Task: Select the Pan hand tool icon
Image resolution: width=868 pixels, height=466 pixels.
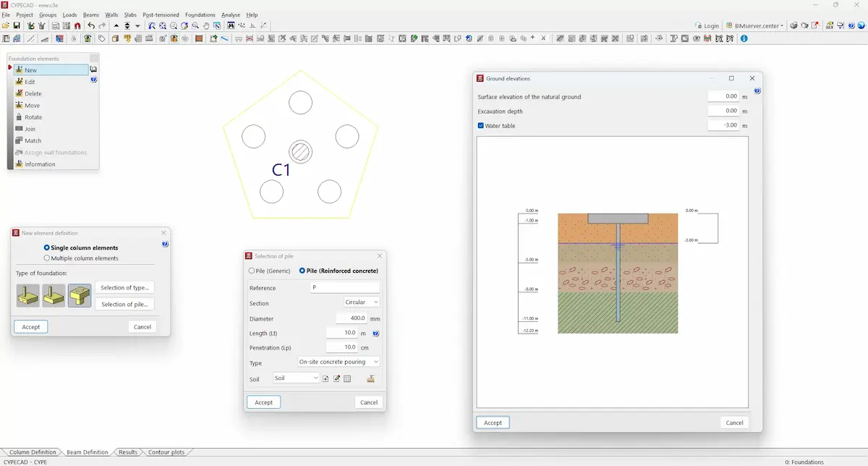Action: tap(206, 25)
